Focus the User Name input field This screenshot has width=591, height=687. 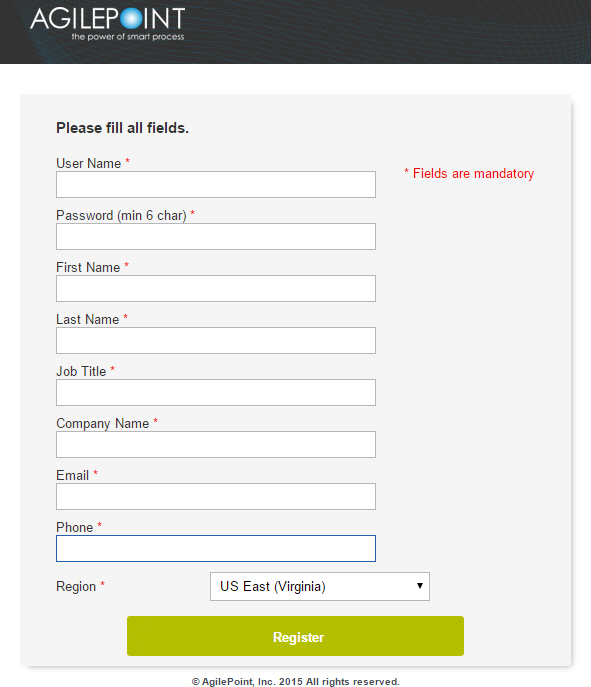coord(216,184)
